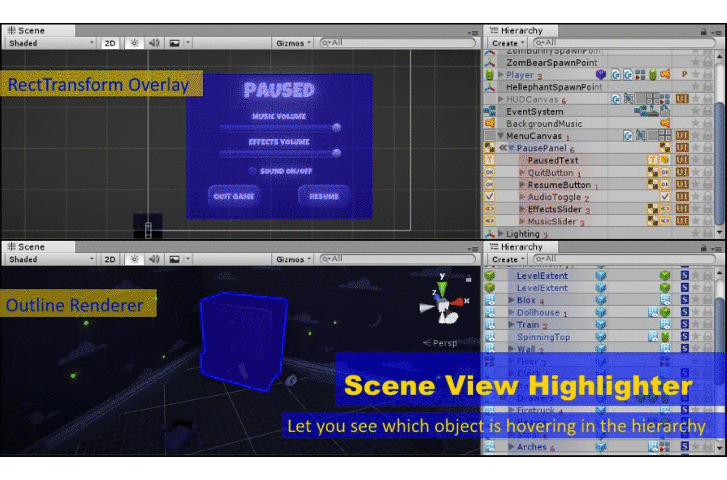Click the transform gizmo icon beside ZomBearSpawnPoint

(490, 62)
